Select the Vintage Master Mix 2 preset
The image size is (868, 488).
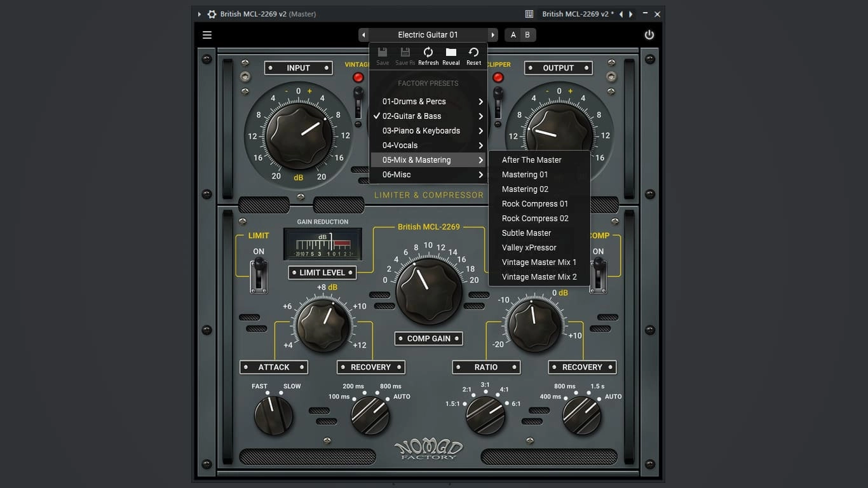pos(539,277)
